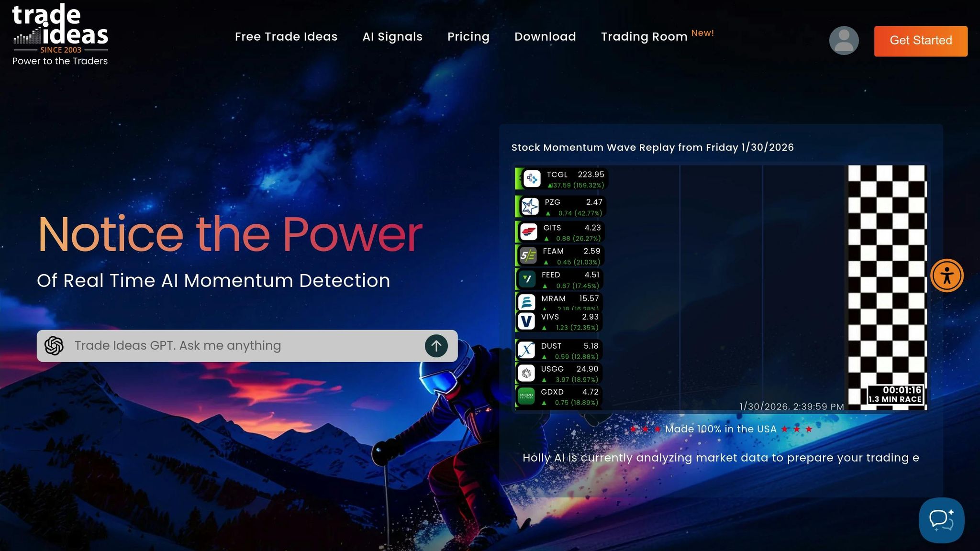Open the AI Signals menu item
The width and height of the screenshot is (980, 551).
pos(392,37)
